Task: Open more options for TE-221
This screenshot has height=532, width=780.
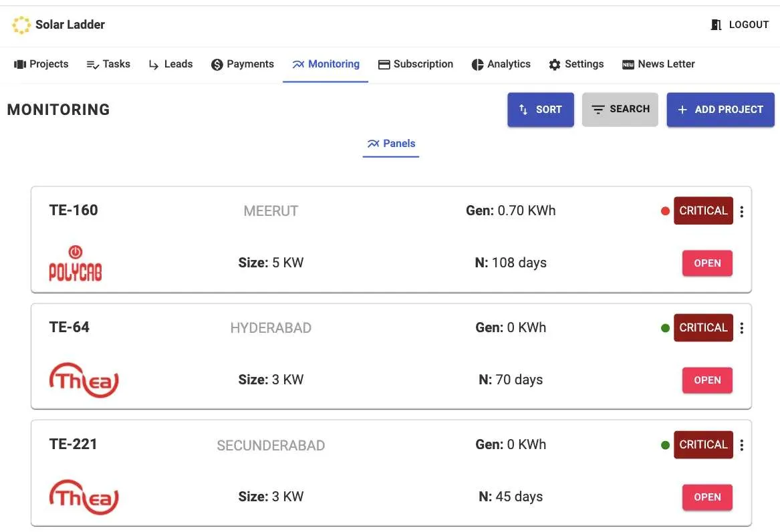Action: 742,445
